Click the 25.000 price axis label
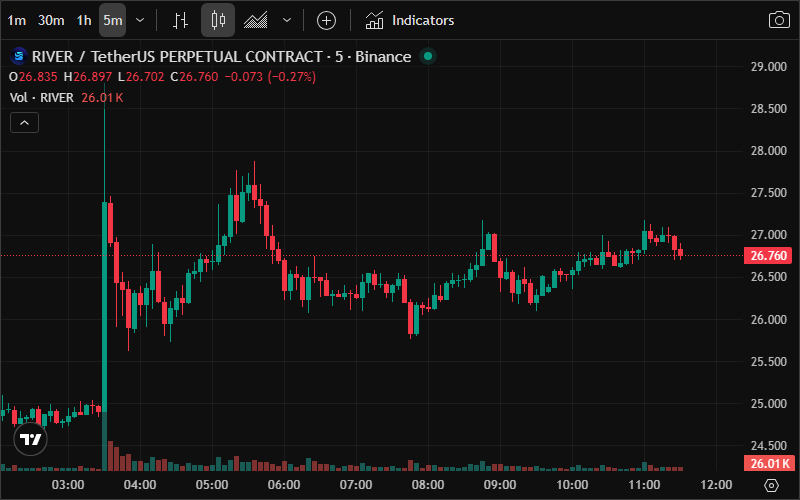The width and height of the screenshot is (800, 500). (x=768, y=404)
